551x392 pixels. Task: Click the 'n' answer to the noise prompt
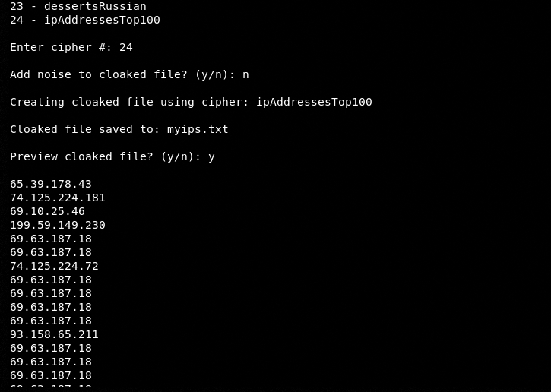(x=245, y=74)
